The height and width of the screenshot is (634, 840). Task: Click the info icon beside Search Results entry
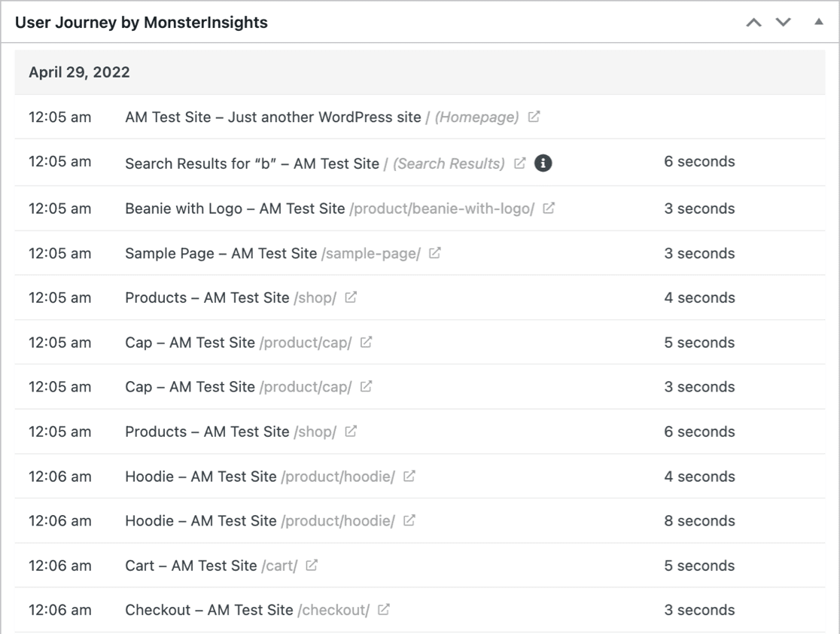(543, 163)
